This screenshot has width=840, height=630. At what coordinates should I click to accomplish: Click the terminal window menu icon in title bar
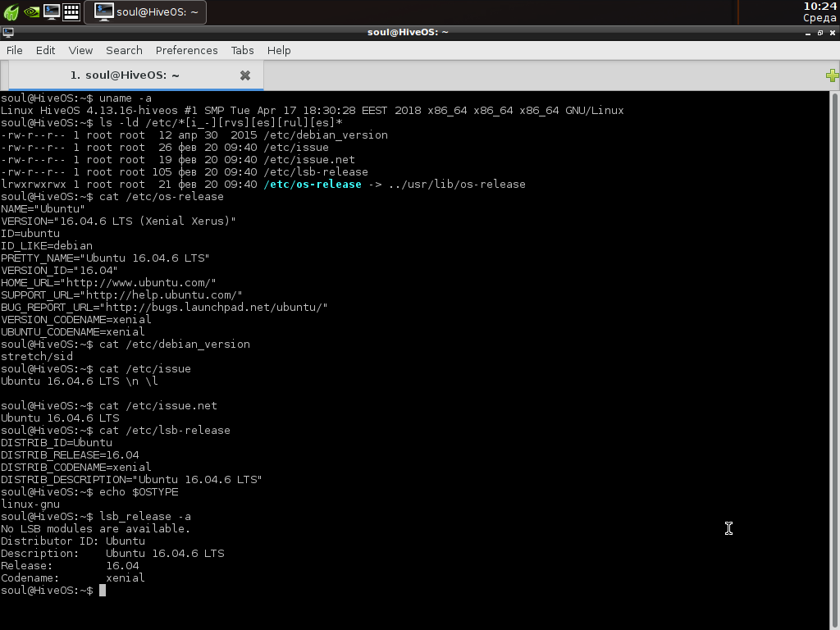tap(8, 33)
